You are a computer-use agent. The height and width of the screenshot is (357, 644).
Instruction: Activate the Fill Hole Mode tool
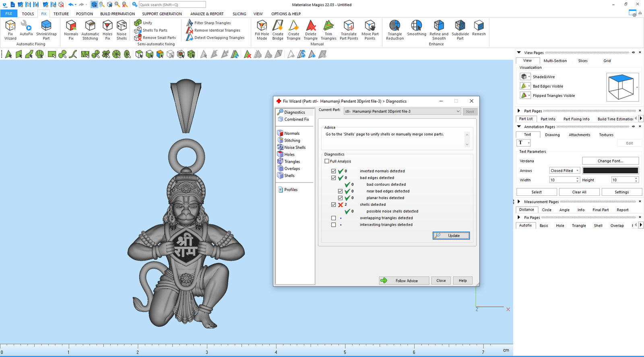(262, 30)
